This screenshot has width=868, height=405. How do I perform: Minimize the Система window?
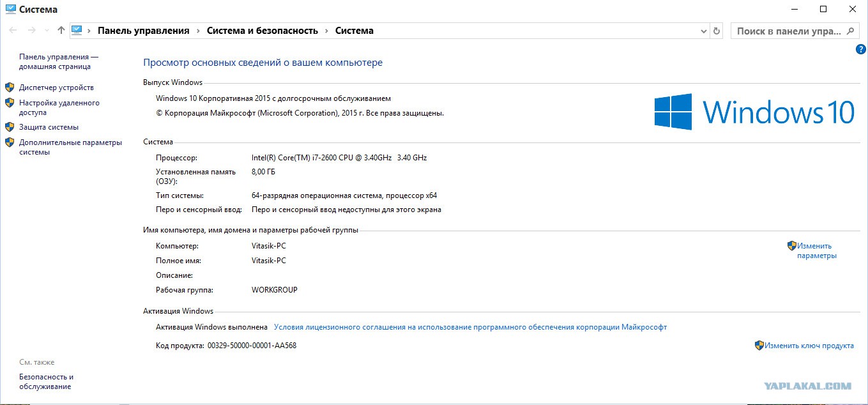click(x=795, y=9)
